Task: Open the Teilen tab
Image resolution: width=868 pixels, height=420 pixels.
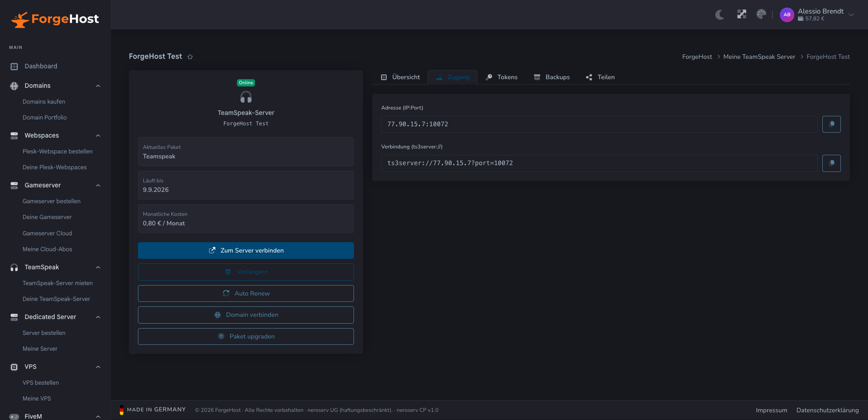Action: (600, 77)
